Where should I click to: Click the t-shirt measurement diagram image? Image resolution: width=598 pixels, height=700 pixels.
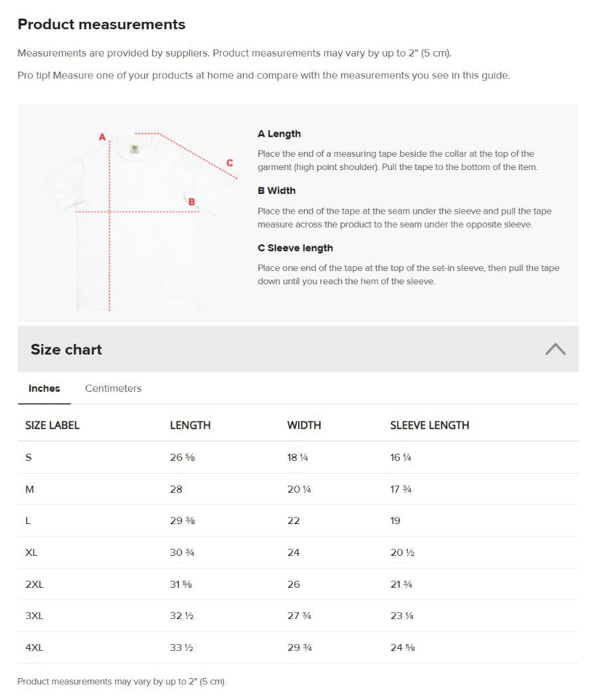coord(141,220)
